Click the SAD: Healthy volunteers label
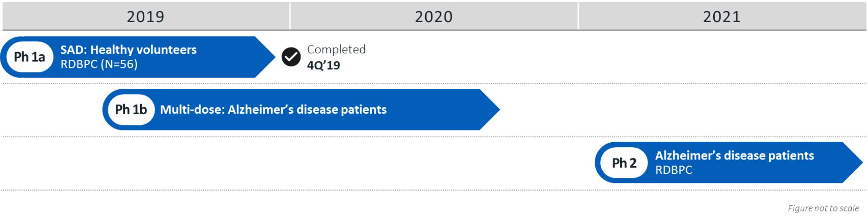The height and width of the screenshot is (221, 868). [x=128, y=50]
